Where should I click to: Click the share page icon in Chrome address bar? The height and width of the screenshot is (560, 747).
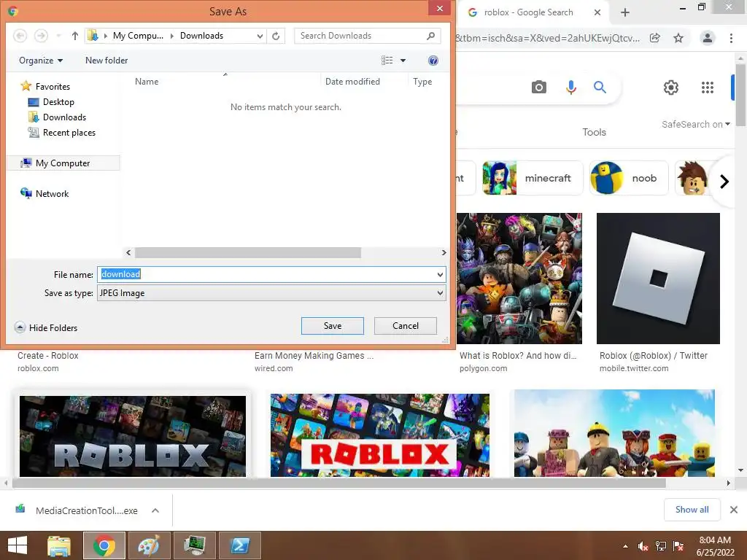coord(655,38)
